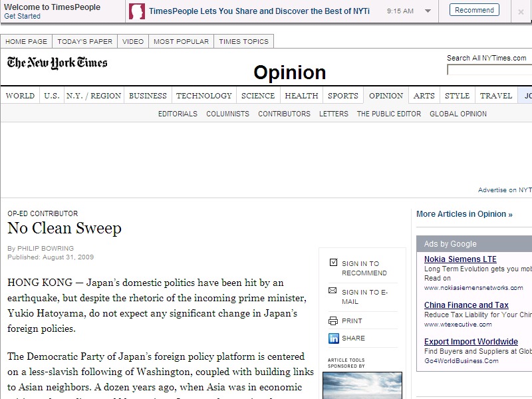This screenshot has width=532, height=399.
Task: Open the Business section
Action: coord(148,96)
